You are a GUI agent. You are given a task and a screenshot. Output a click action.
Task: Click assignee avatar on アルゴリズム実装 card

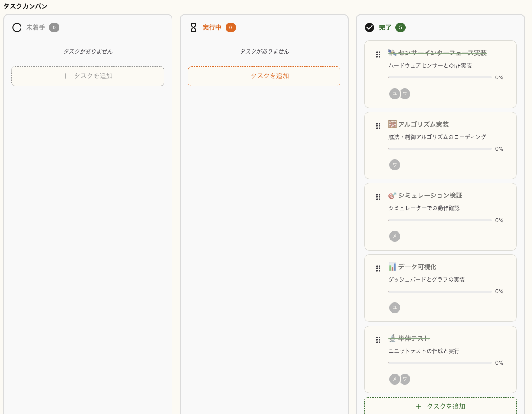[395, 165]
